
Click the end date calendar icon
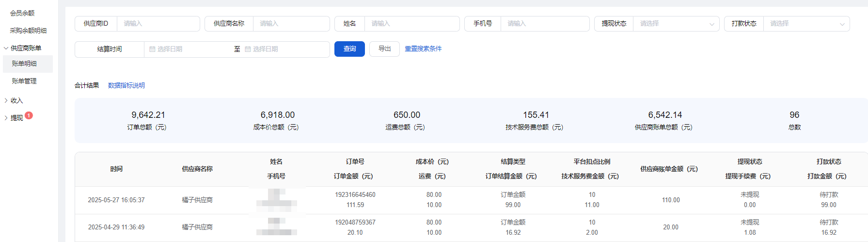click(248, 49)
